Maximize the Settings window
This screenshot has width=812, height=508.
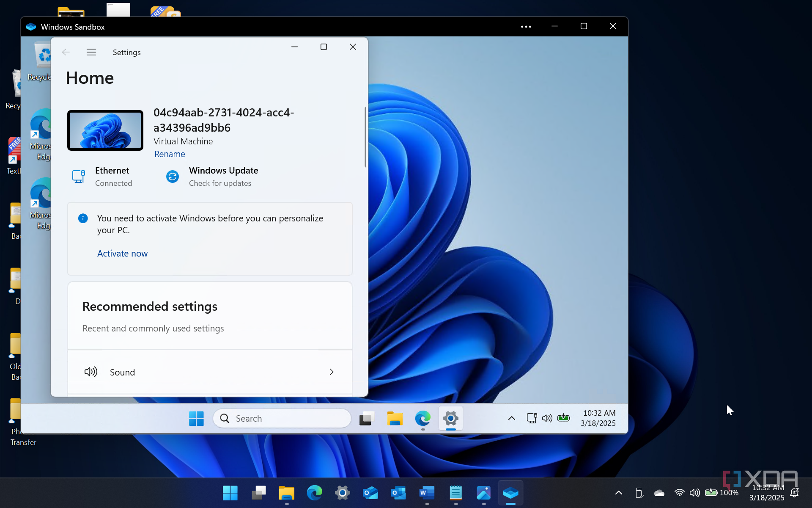324,47
